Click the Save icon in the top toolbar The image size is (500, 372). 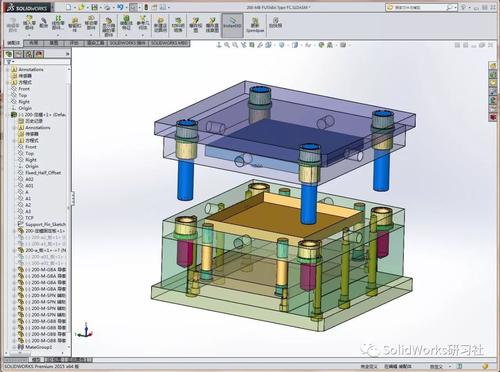click(x=95, y=7)
